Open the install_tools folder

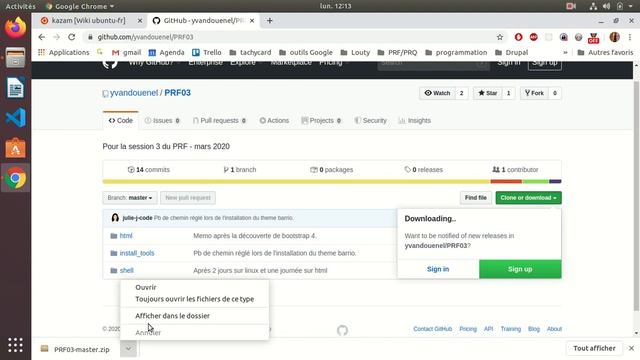pyautogui.click(x=137, y=253)
